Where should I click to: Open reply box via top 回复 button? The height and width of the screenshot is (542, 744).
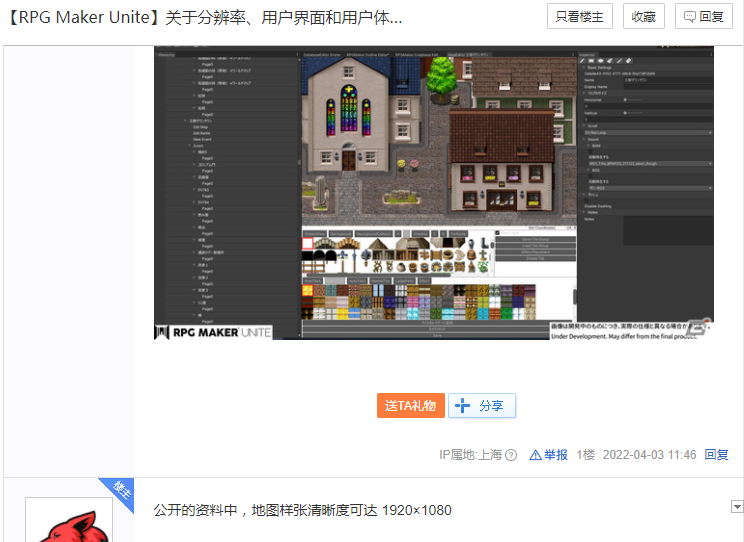pos(704,17)
